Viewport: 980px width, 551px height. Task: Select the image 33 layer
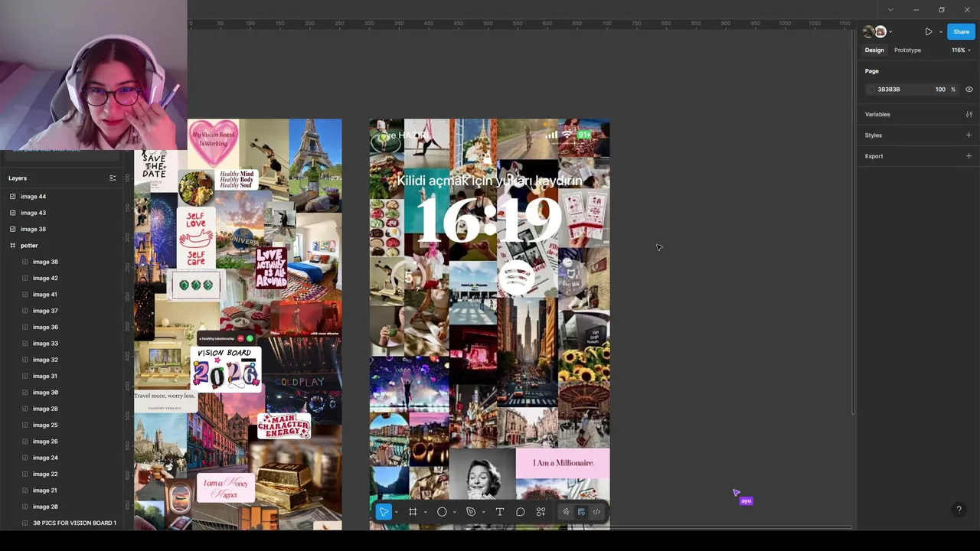[61, 344]
